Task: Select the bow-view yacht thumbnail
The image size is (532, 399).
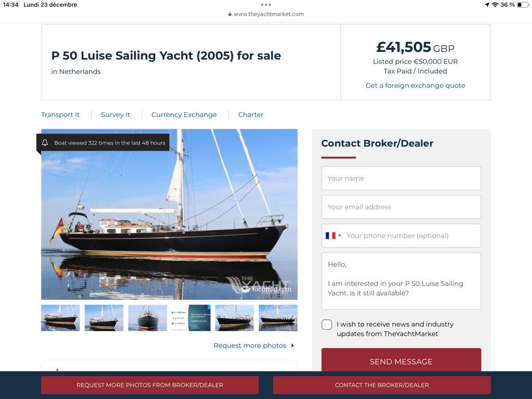Action: pyautogui.click(x=148, y=318)
